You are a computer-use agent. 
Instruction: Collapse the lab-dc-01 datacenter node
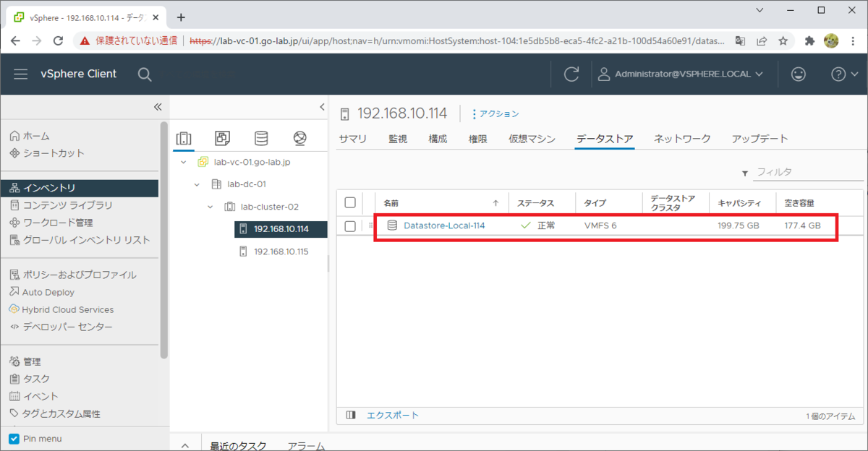pyautogui.click(x=197, y=184)
